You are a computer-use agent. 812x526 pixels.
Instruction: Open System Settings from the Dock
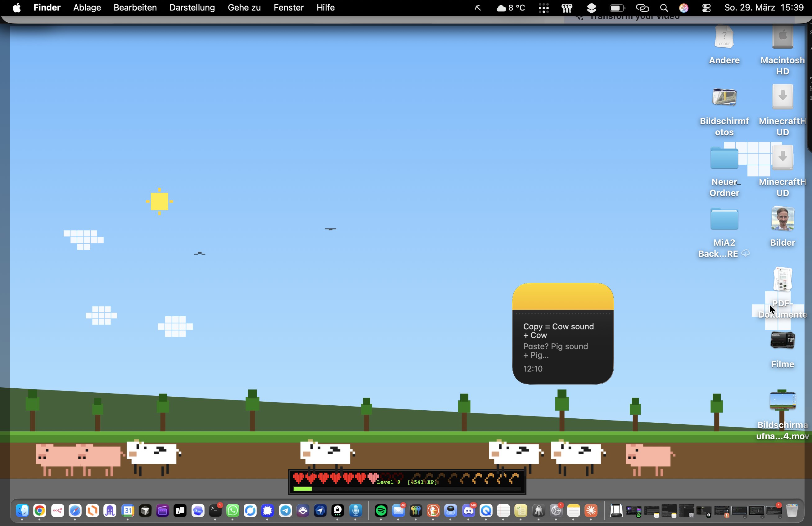[556, 511]
